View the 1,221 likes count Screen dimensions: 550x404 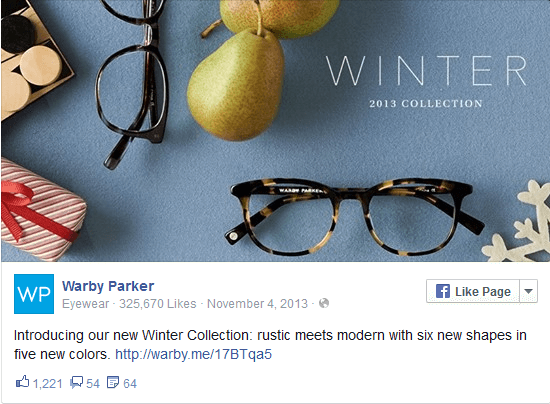[47, 383]
